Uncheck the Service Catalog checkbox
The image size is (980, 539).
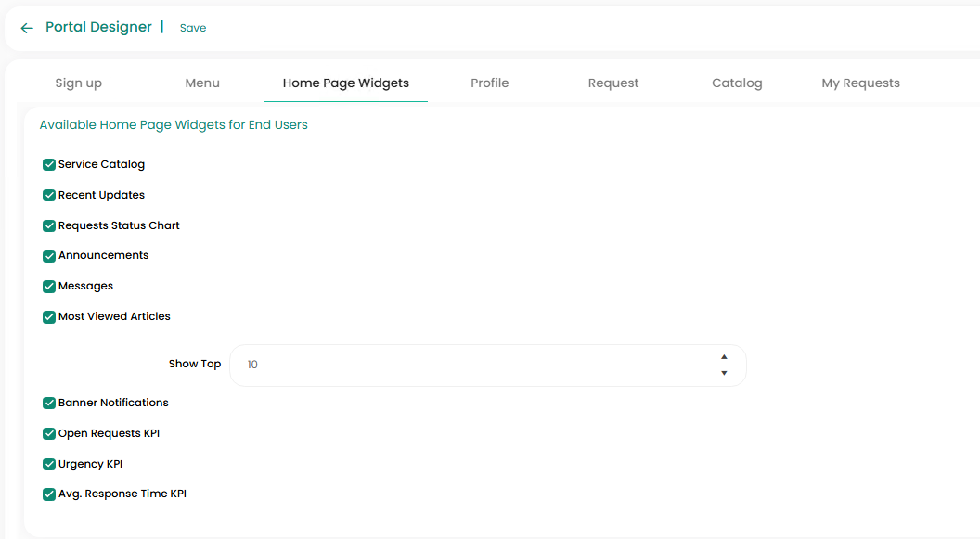tap(49, 164)
